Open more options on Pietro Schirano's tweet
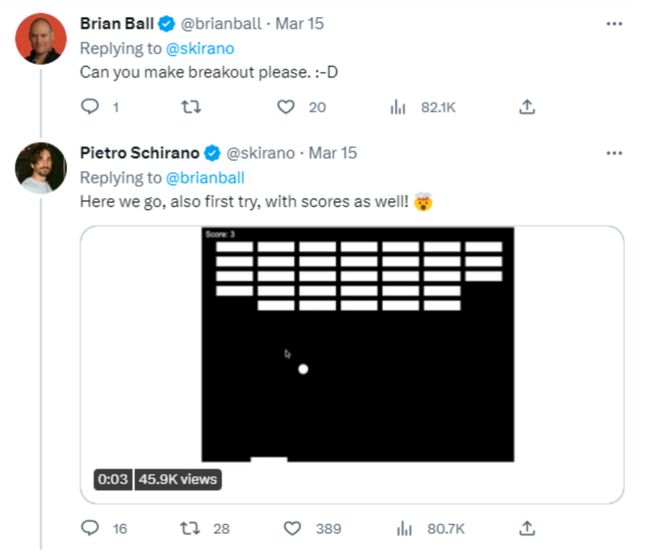Image resolution: width=660 pixels, height=554 pixels. [614, 153]
